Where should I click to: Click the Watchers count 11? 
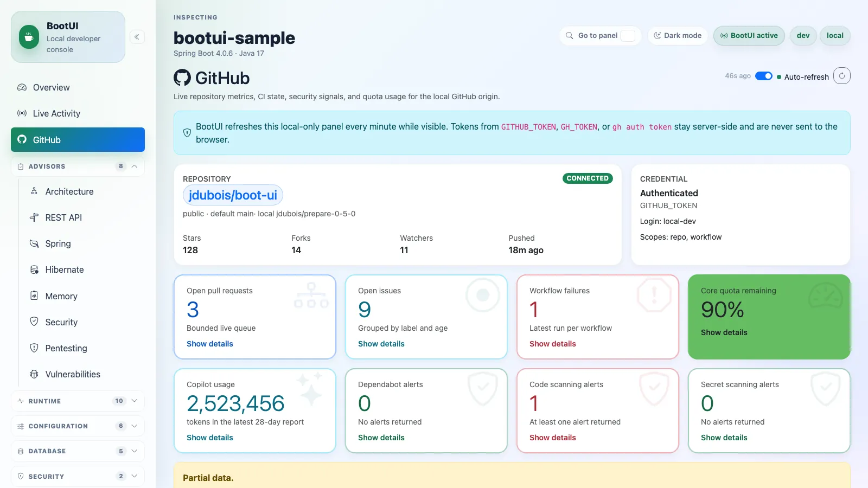click(x=404, y=250)
